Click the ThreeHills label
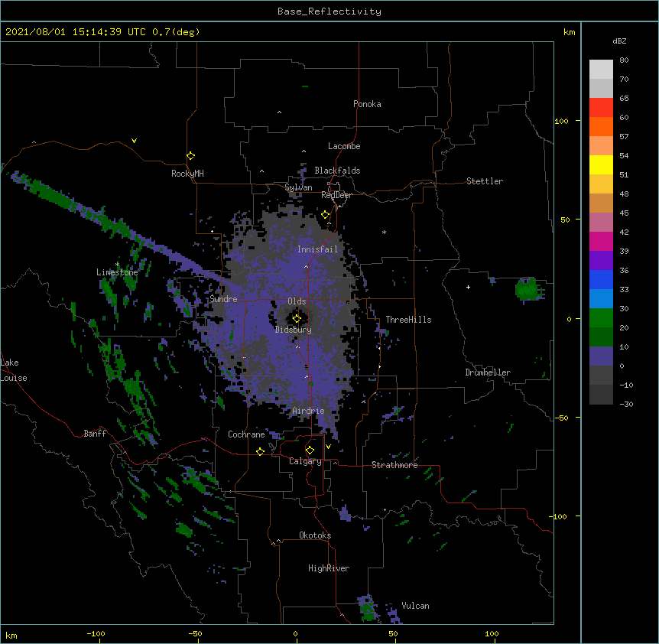 408,320
